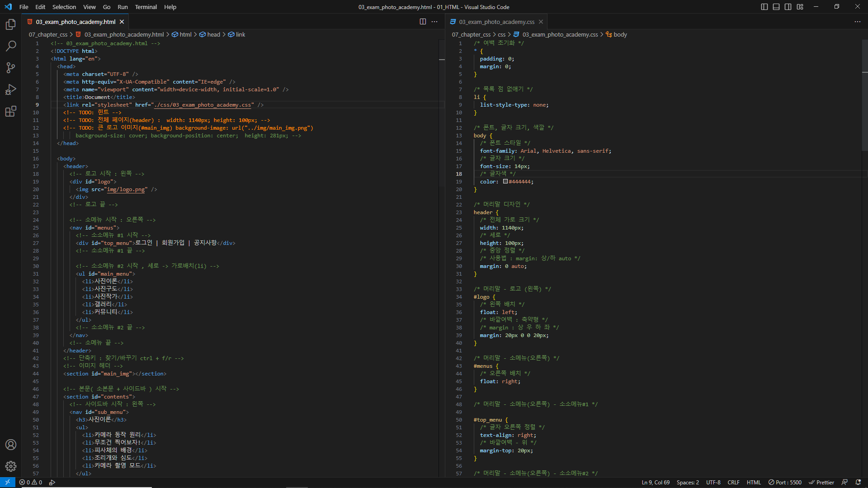Open the Search view icon

[x=11, y=46]
